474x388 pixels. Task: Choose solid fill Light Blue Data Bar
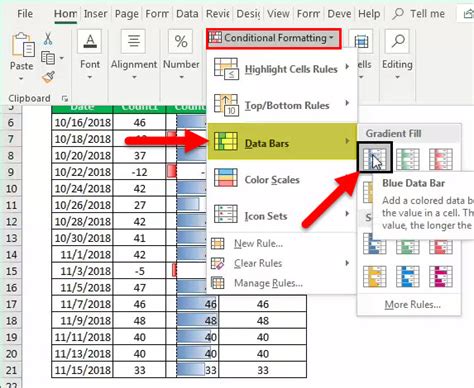tap(408, 276)
